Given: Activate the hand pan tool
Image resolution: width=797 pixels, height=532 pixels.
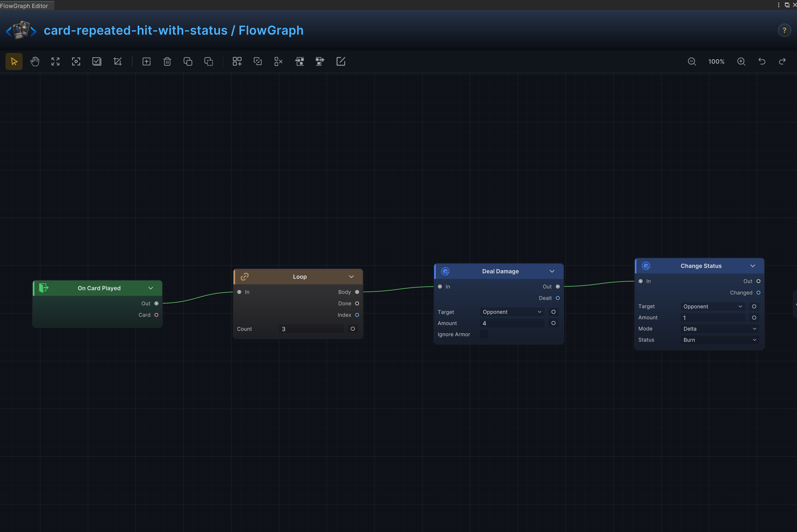Looking at the screenshot, I should 35,61.
